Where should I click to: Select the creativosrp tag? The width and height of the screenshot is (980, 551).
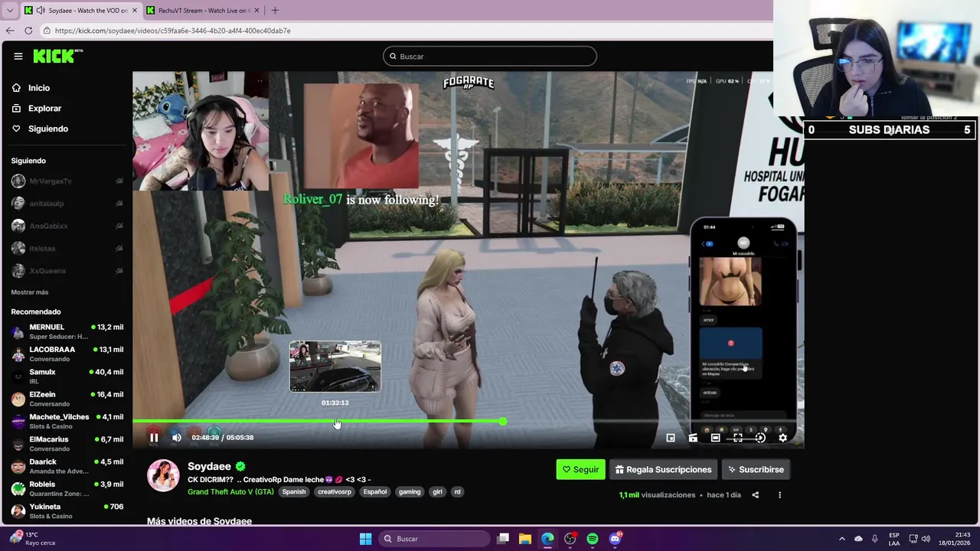pyautogui.click(x=335, y=492)
